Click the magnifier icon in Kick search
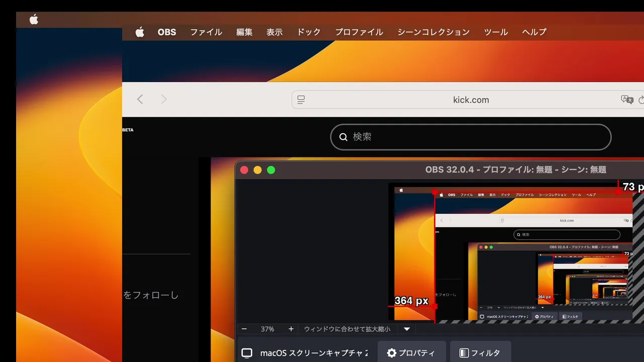 click(344, 137)
